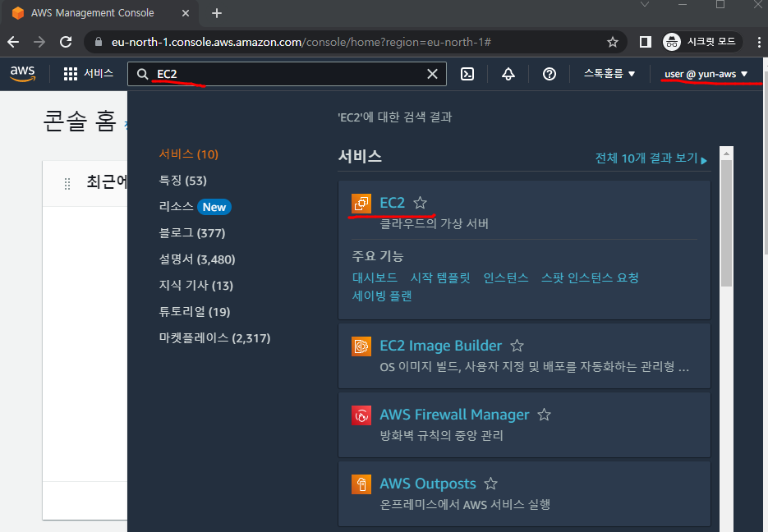Image resolution: width=768 pixels, height=532 pixels.
Task: Click the magnifier icon in the search box
Action: [143, 74]
